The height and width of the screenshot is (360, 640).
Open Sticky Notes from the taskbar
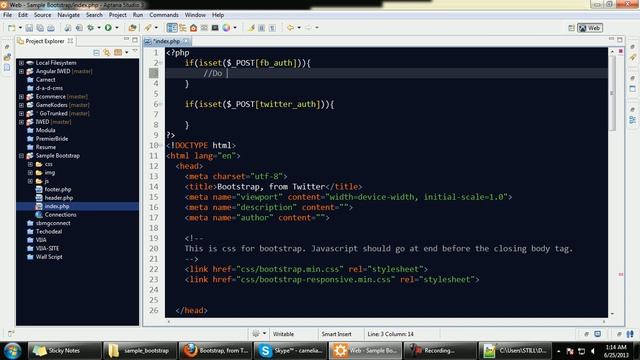(x=64, y=351)
